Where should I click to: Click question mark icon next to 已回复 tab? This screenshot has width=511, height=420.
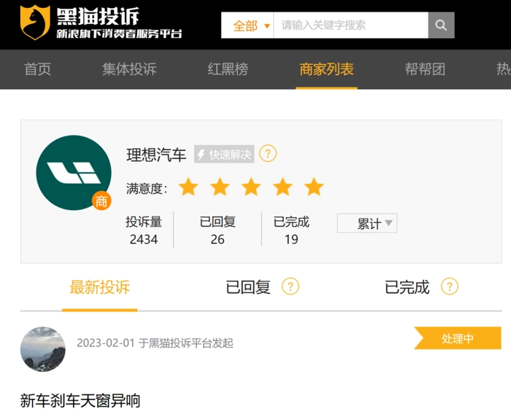click(x=290, y=287)
